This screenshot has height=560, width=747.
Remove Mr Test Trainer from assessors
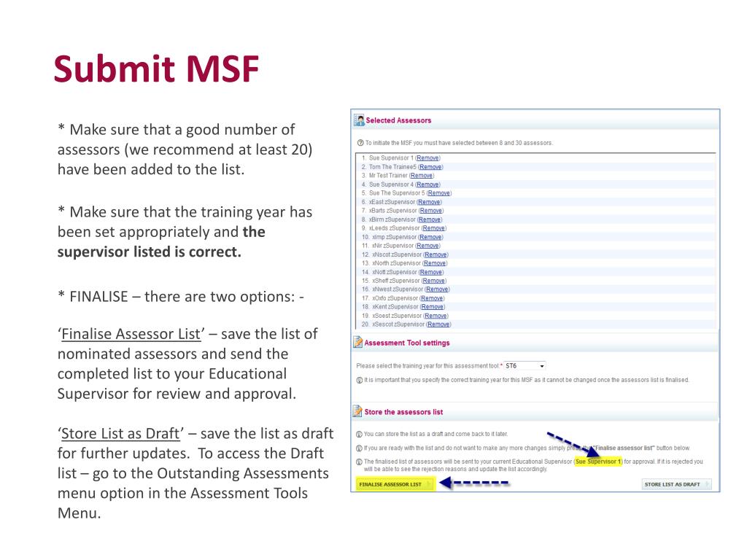[x=422, y=176]
